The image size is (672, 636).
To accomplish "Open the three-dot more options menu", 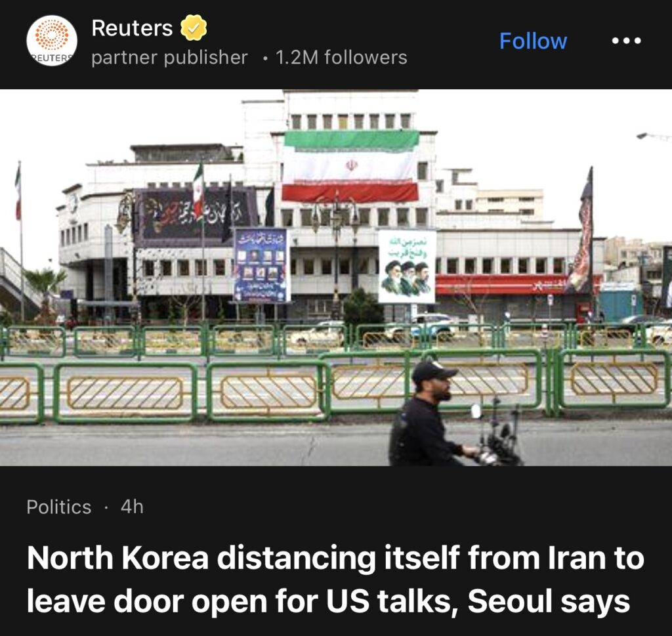I will [626, 41].
